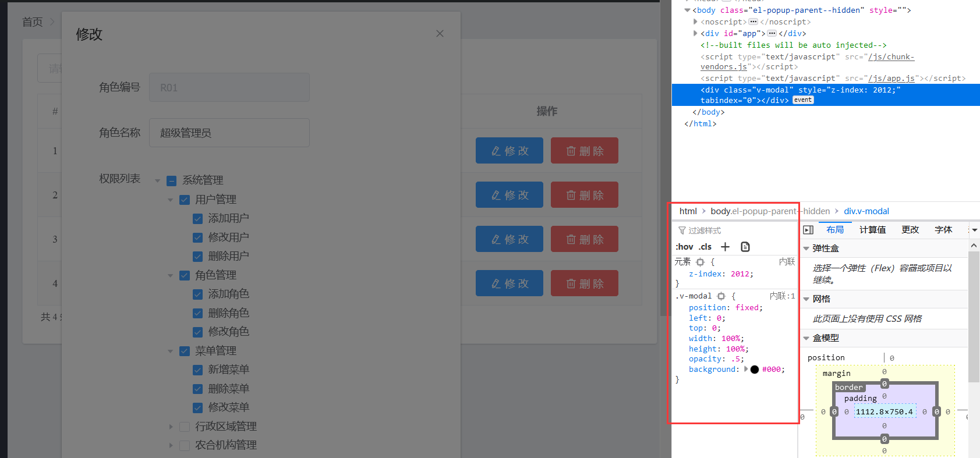Click the ellipsis badge inside div id="app"
980x458 pixels.
pyautogui.click(x=772, y=33)
